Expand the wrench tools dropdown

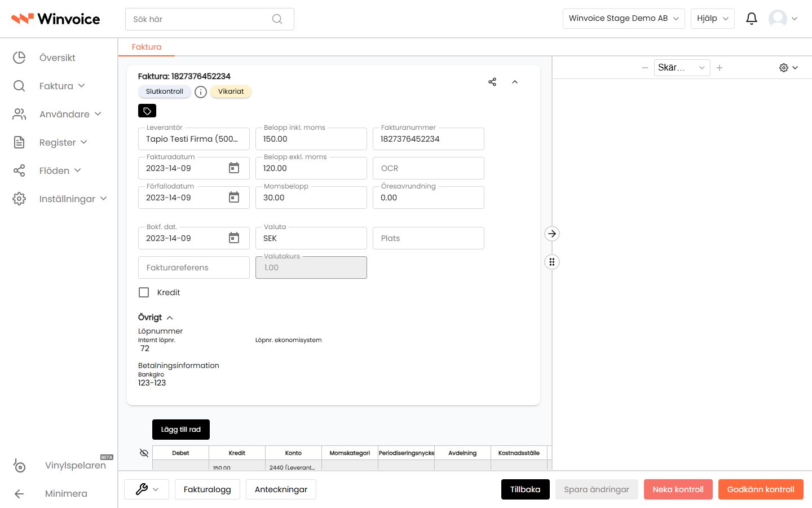148,489
